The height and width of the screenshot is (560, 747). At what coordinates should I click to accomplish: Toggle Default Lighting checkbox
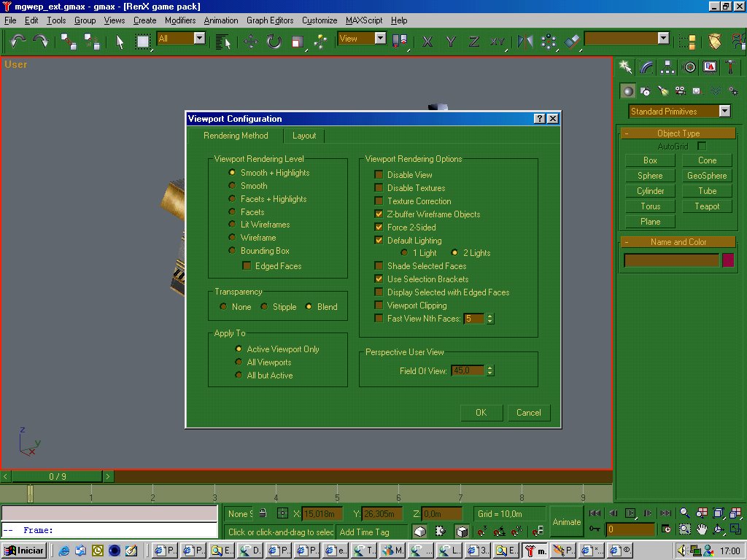(x=379, y=241)
